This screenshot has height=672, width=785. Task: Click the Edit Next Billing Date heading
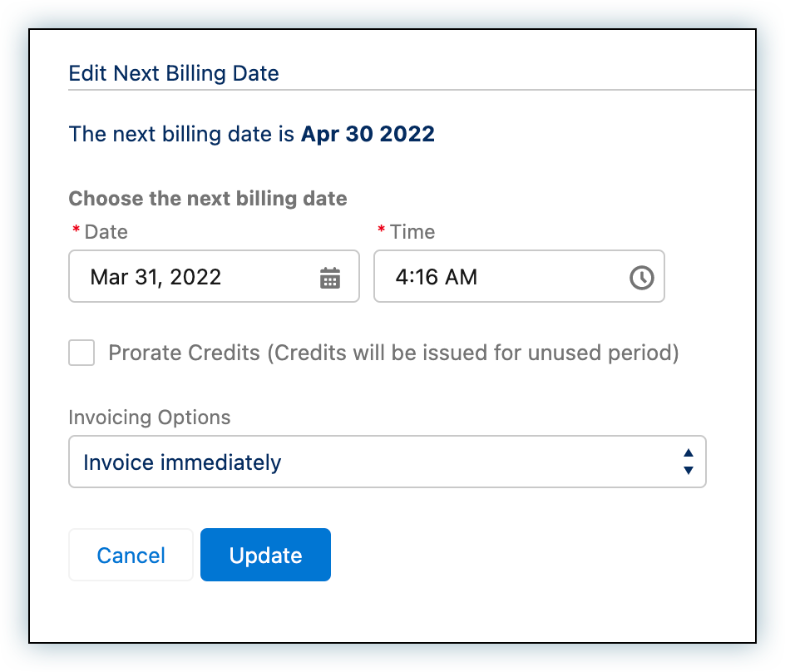click(x=174, y=73)
